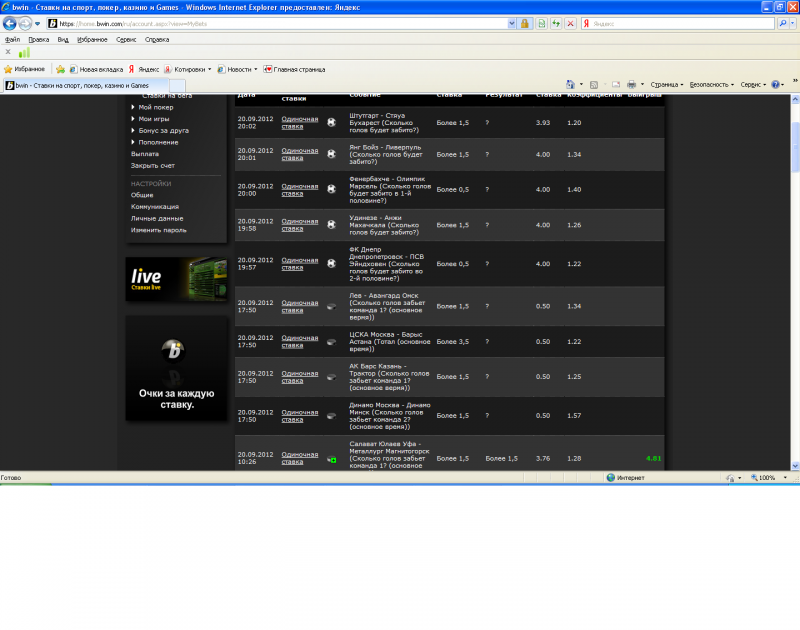This screenshot has height=630, width=800.
Task: Click the magnifier search button
Action: click(783, 23)
